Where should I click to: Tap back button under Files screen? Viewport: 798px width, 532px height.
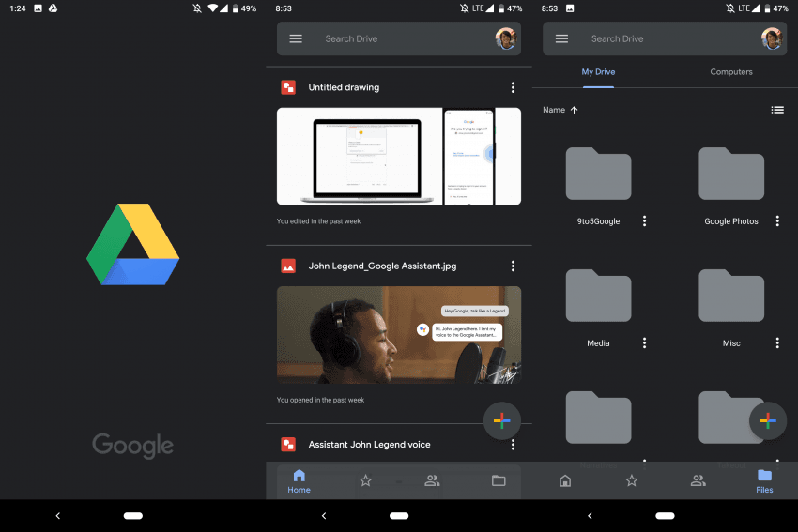590,516
